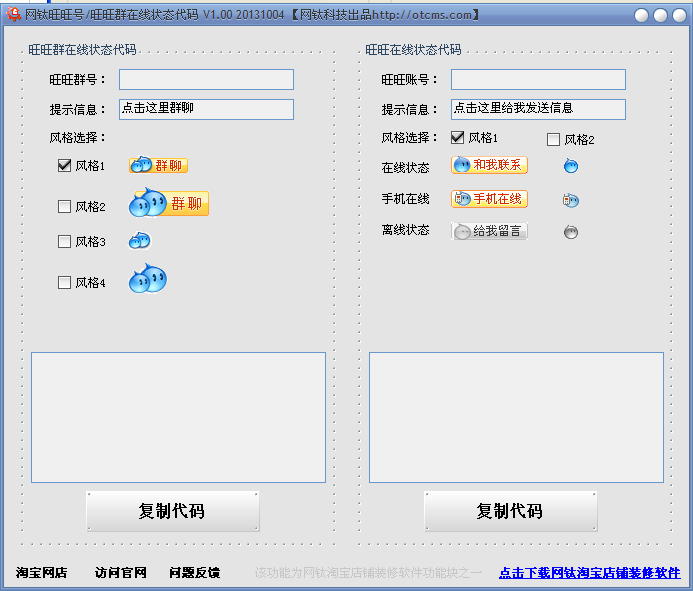Click the 风格2 large 群聊 badge preview
Image resolution: width=693 pixels, height=591 pixels.
[168, 203]
